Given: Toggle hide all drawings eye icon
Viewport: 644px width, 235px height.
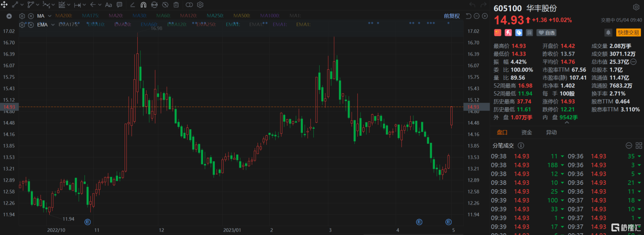Looking at the screenshot, I should click(165, 5).
